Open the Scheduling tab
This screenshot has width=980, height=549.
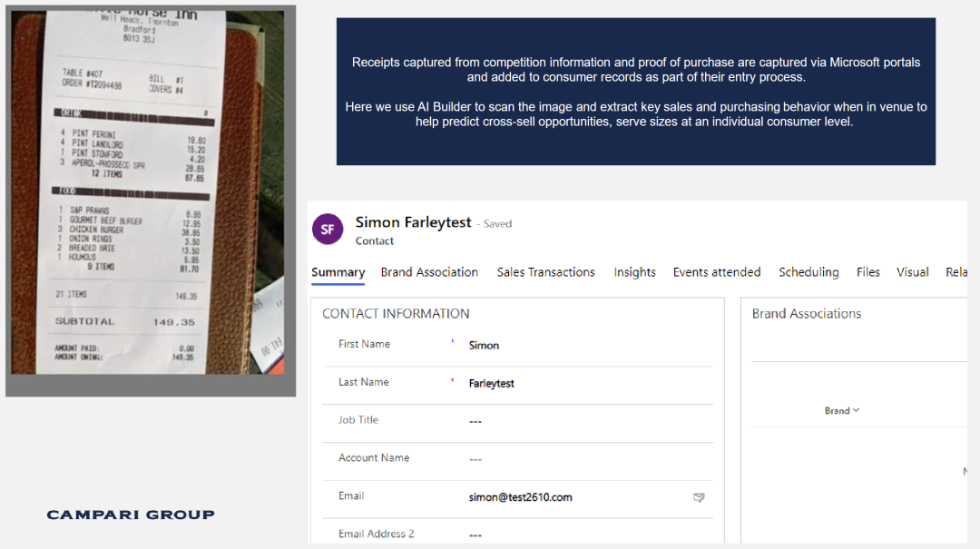(x=808, y=272)
